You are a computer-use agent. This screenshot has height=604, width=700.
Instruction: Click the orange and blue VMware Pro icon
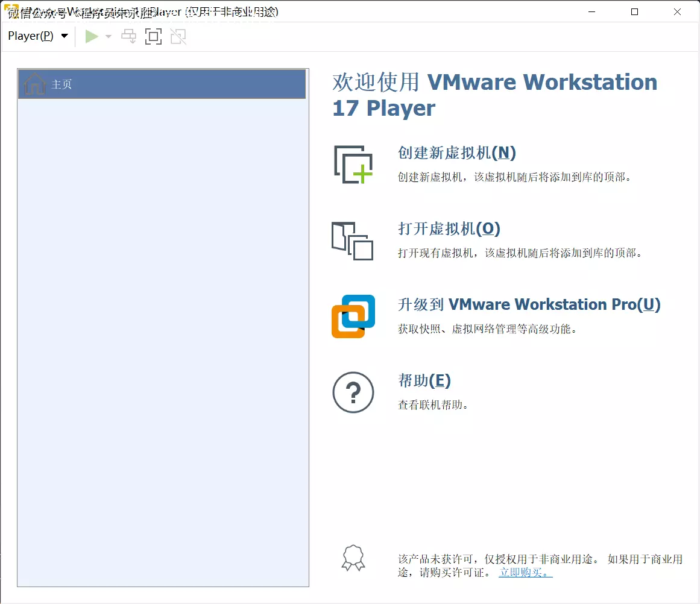coord(353,316)
